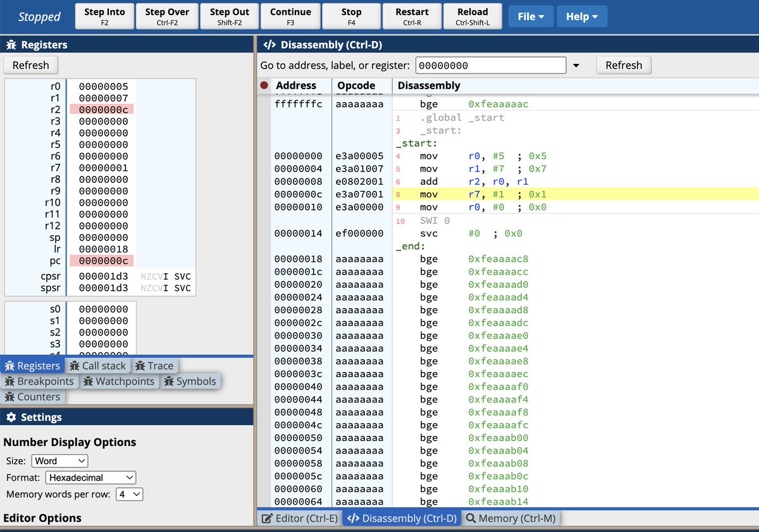Click the spsr register value 000001d3
This screenshot has height=532, width=759.
pos(103,288)
